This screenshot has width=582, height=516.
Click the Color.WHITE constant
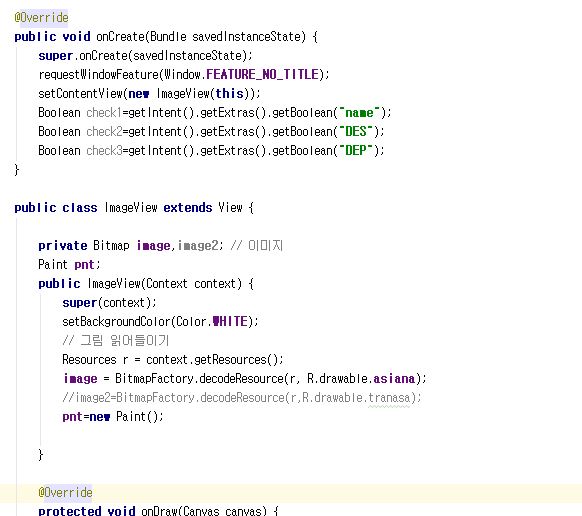tap(212, 321)
